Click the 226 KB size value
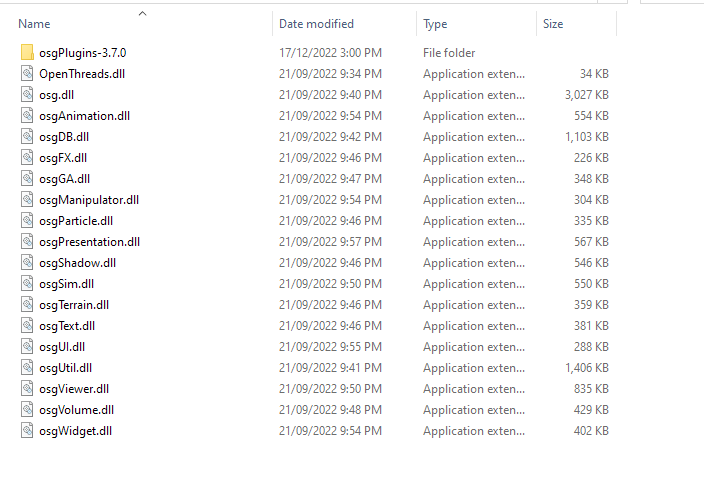This screenshot has width=704, height=503. coord(591,158)
